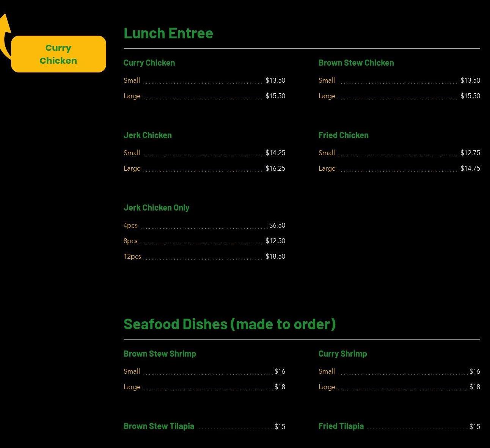Select the $16.25 Jerk Chicken Large price
This screenshot has width=490, height=448.
[275, 168]
